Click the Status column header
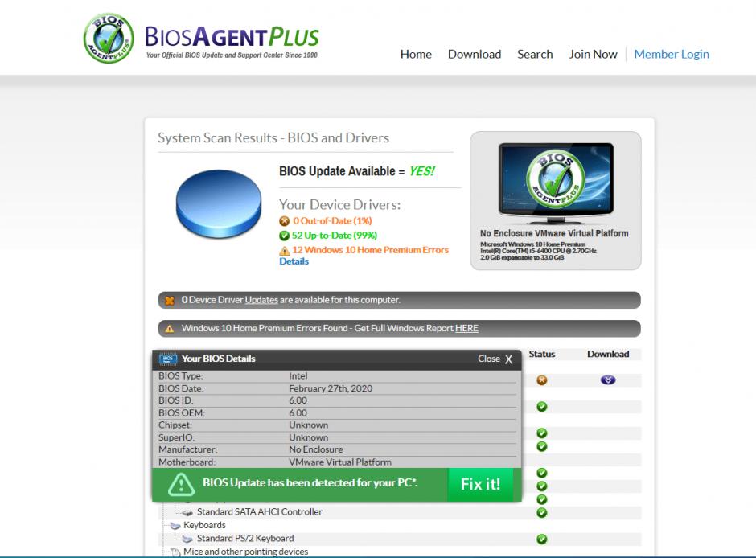 542,354
